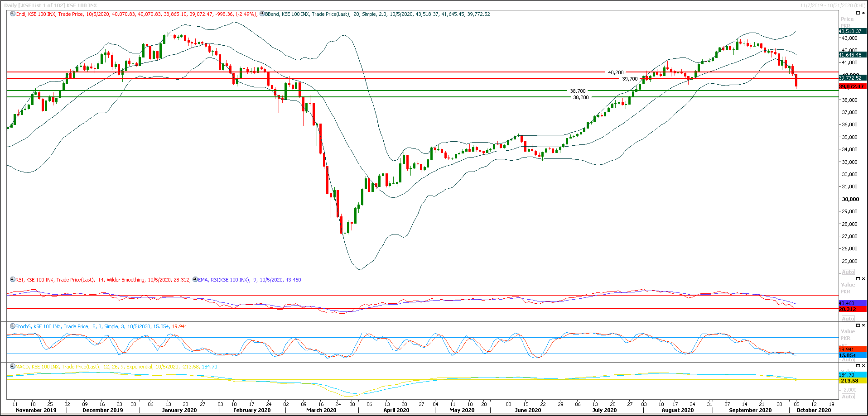The height and width of the screenshot is (416, 868).
Task: Click the clock icon before the Cndl legend
Action: (x=13, y=14)
